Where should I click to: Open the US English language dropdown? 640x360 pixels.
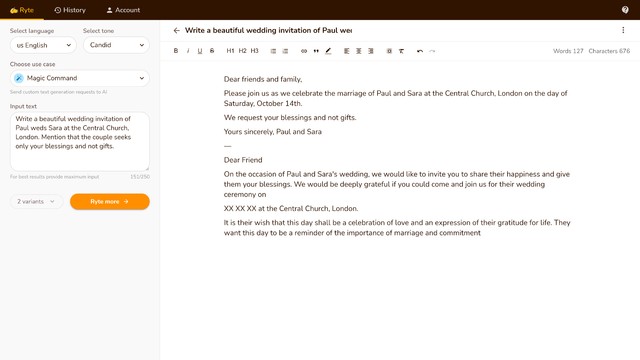pos(43,45)
